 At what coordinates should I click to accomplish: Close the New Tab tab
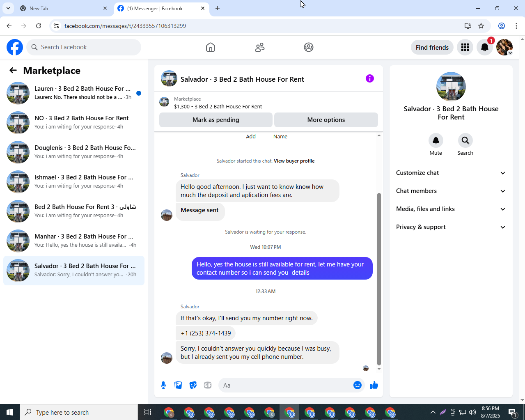point(105,8)
